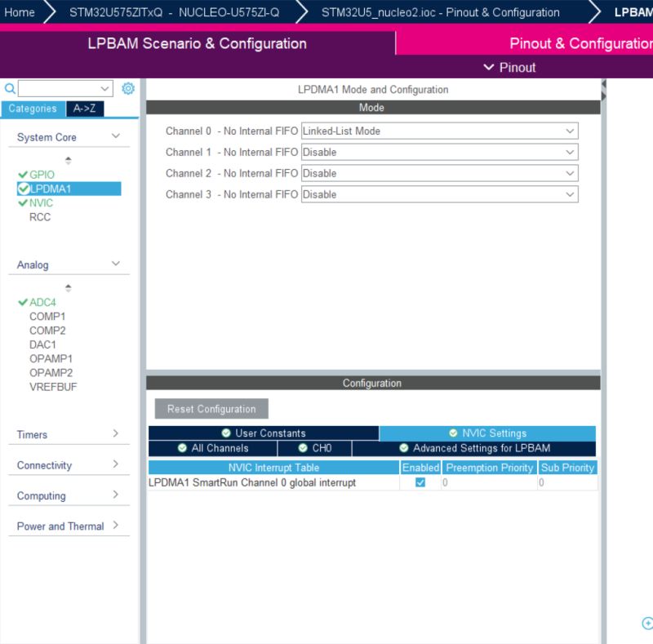The height and width of the screenshot is (644, 653).
Task: Click the panel collapse arrows at the right edge
Action: click(x=603, y=91)
